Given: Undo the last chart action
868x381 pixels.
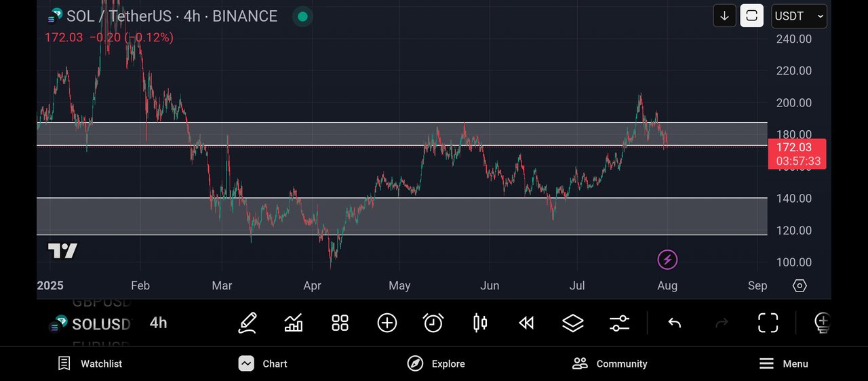Looking at the screenshot, I should (675, 323).
